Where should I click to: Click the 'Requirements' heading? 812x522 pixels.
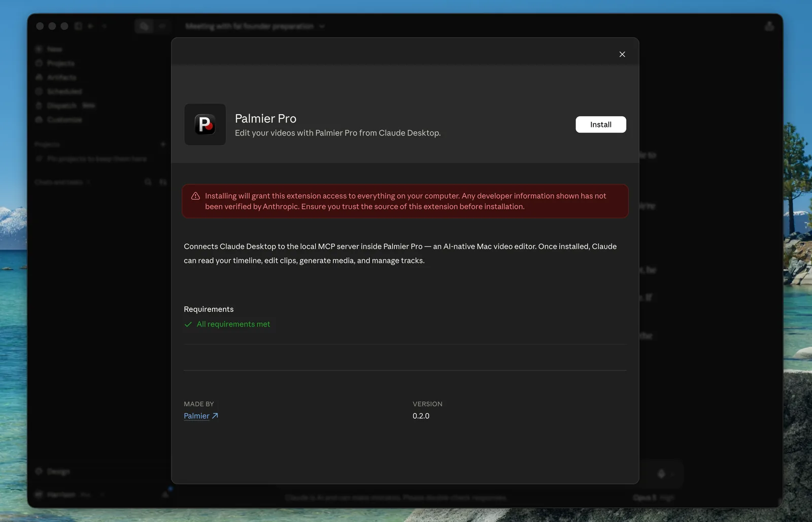tap(209, 309)
